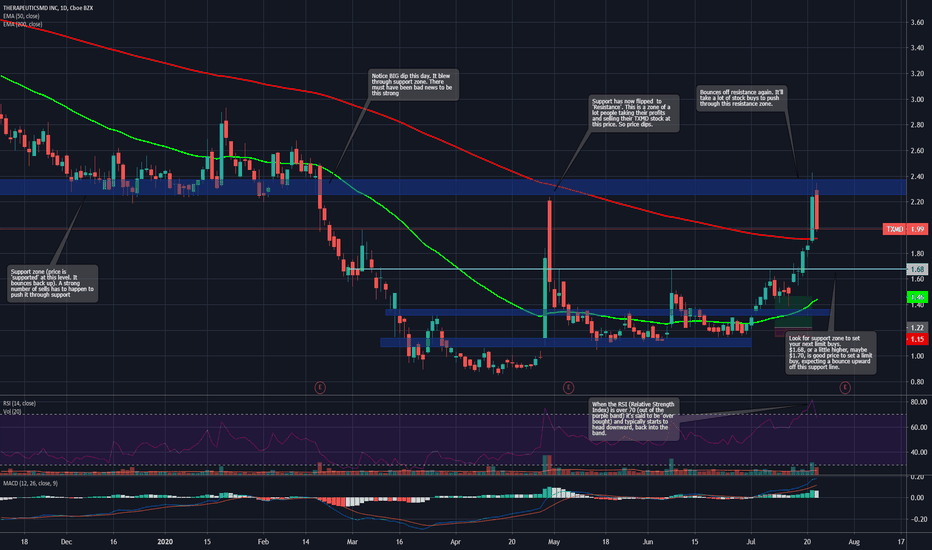The width and height of the screenshot is (932, 550).
Task: Select the 'Support zone (price is supported' note
Action: (x=53, y=283)
